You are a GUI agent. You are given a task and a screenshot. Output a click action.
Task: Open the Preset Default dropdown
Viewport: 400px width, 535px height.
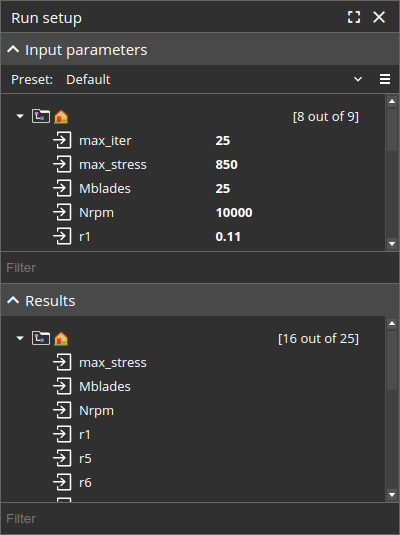coord(214,79)
